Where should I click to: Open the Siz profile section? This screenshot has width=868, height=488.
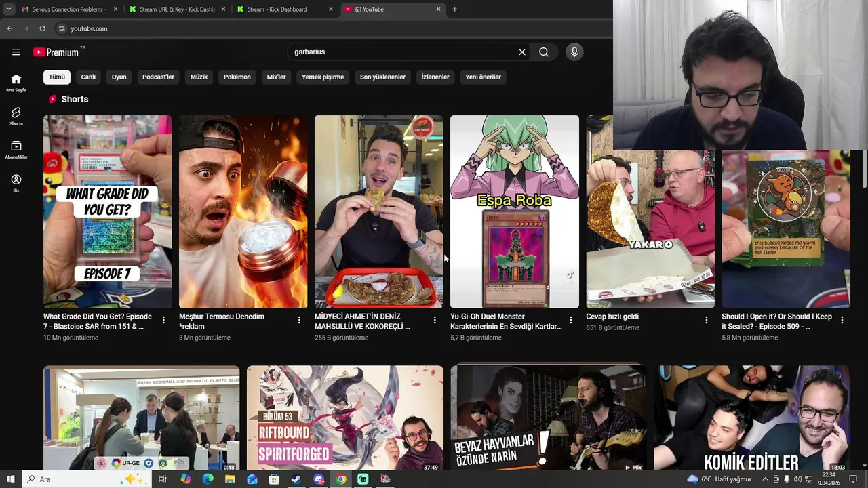[16, 184]
